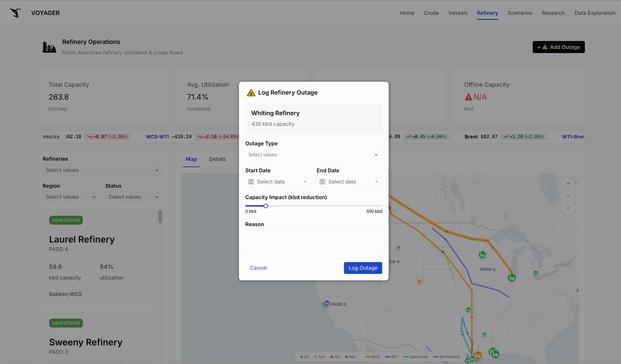Open the Outage Type dropdown
Viewport: 621px width, 364px height.
(x=313, y=155)
